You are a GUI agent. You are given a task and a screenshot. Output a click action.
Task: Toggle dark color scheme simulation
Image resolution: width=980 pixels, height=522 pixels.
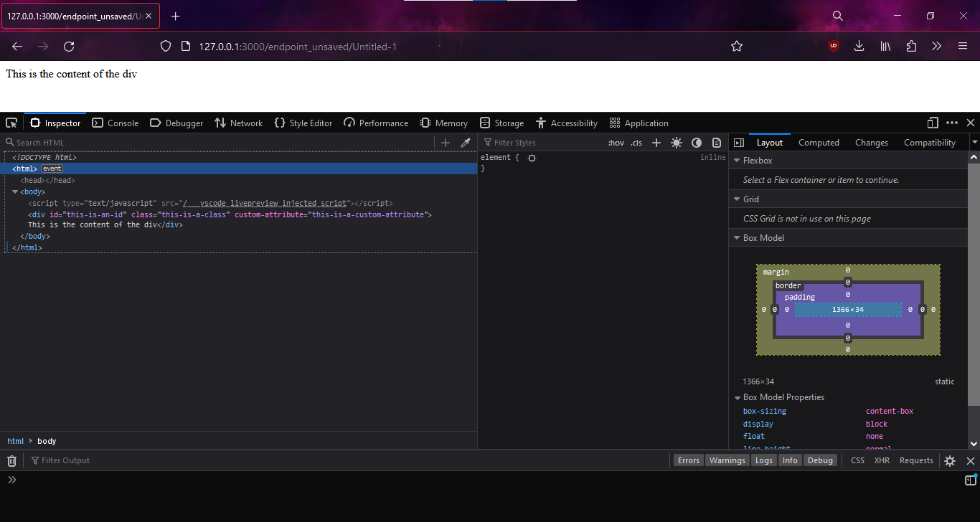[x=697, y=143]
